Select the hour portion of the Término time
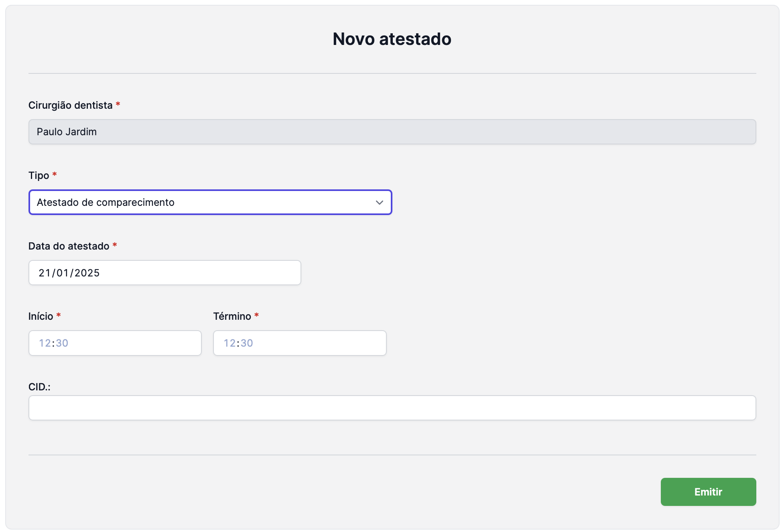The width and height of the screenshot is (784, 532). [230, 343]
